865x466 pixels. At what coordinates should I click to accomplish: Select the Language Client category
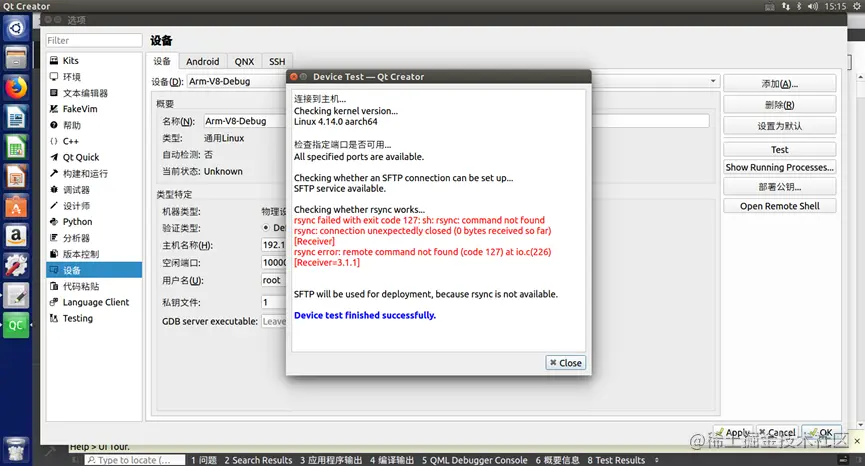pos(94,302)
